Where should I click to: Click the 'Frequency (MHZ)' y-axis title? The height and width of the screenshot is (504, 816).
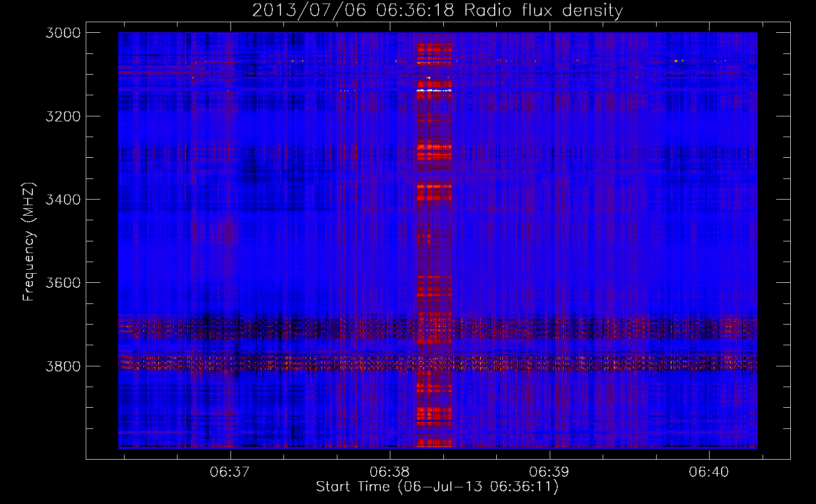click(29, 241)
